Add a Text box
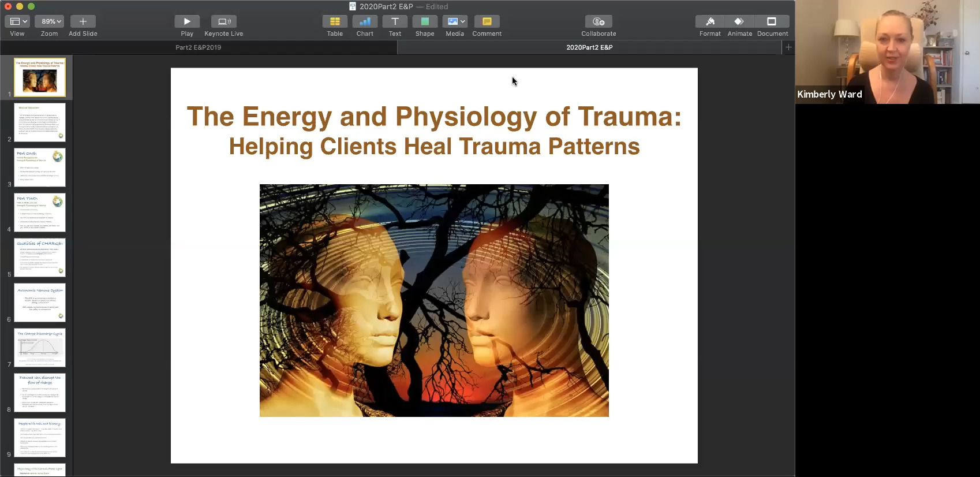The height and width of the screenshot is (477, 980). point(395,21)
